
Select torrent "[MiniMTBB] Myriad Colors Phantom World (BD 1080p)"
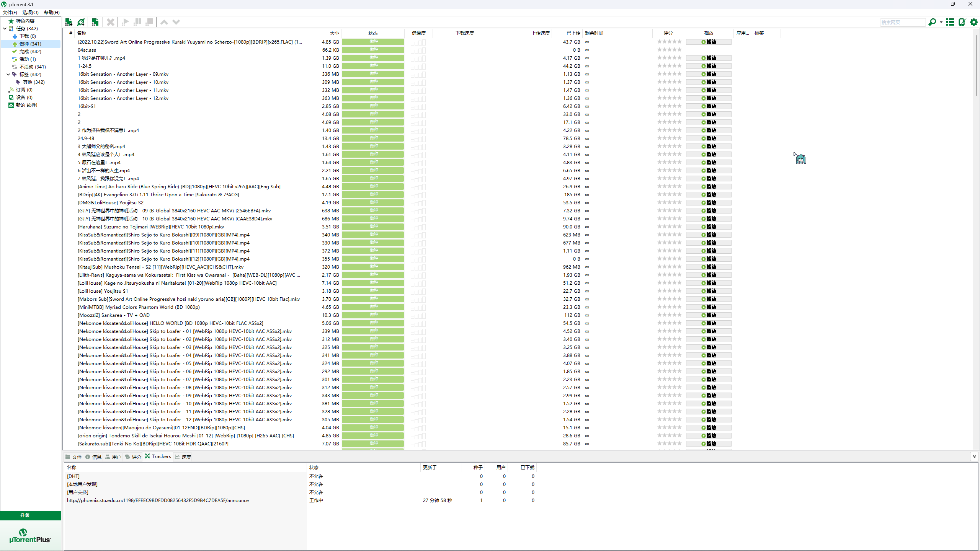[x=139, y=307]
